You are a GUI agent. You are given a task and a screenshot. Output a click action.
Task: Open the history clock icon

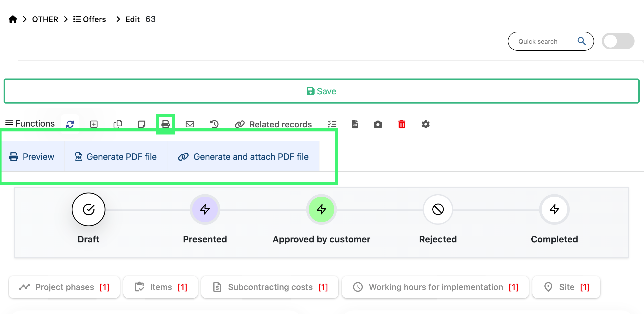(214, 124)
